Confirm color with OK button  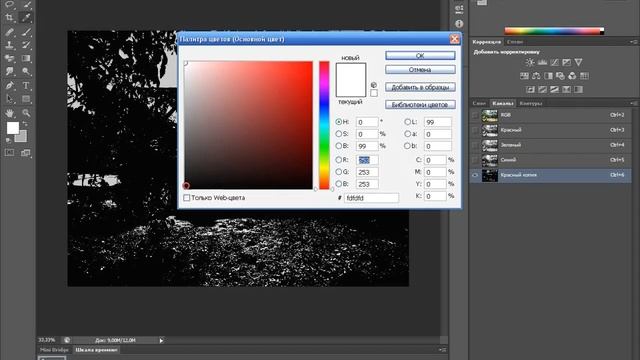[x=420, y=56]
